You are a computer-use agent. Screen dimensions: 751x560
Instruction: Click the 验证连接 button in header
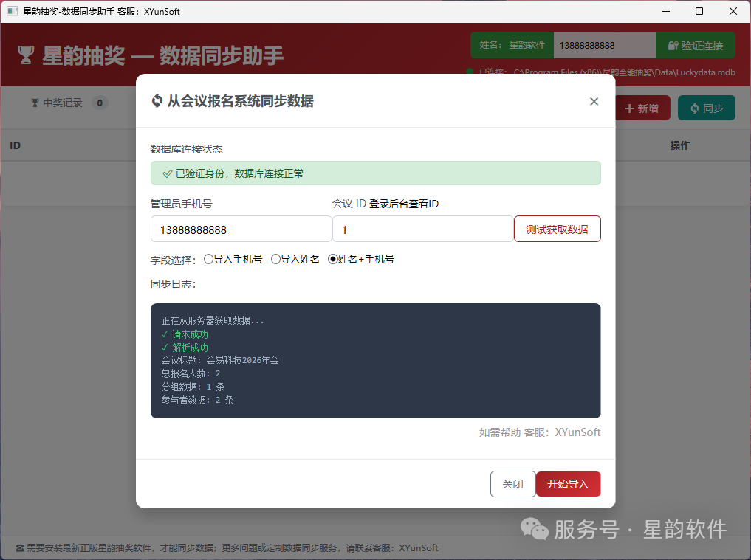point(696,46)
